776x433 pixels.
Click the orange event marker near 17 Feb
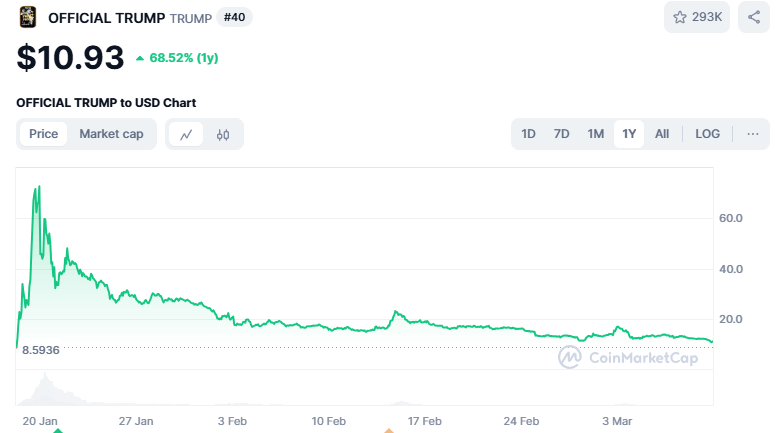coord(389,431)
